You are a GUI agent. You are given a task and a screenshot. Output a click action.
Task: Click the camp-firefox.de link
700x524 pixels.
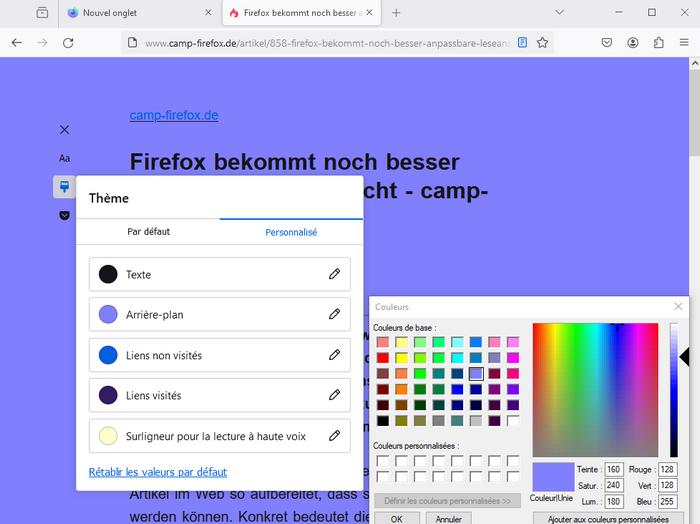point(174,115)
